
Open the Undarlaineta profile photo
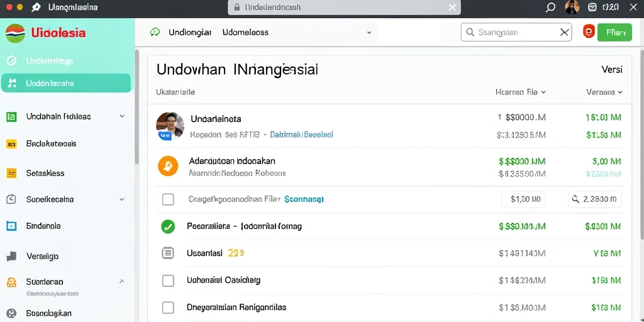(x=170, y=126)
